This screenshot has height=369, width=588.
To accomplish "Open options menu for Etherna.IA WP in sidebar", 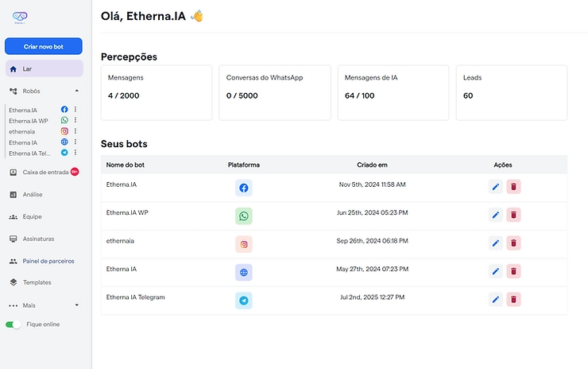I will point(75,120).
